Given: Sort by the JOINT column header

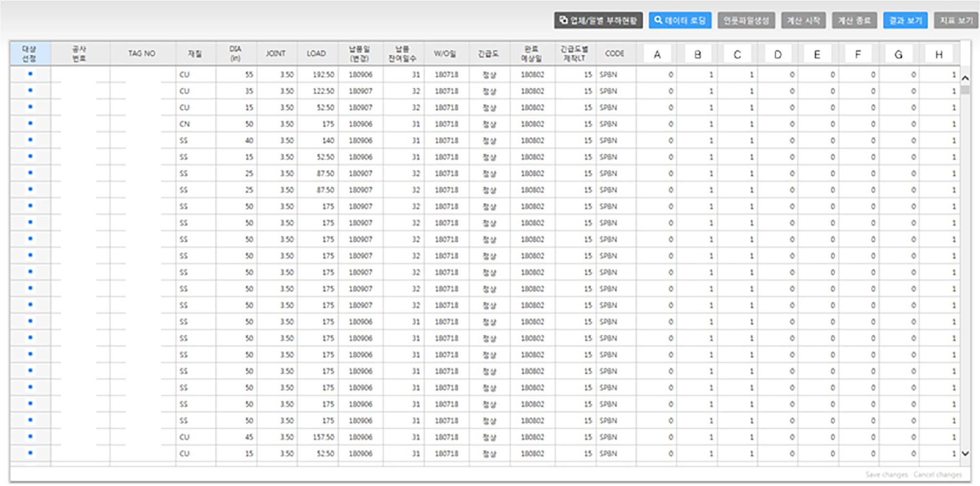Looking at the screenshot, I should click(x=276, y=54).
